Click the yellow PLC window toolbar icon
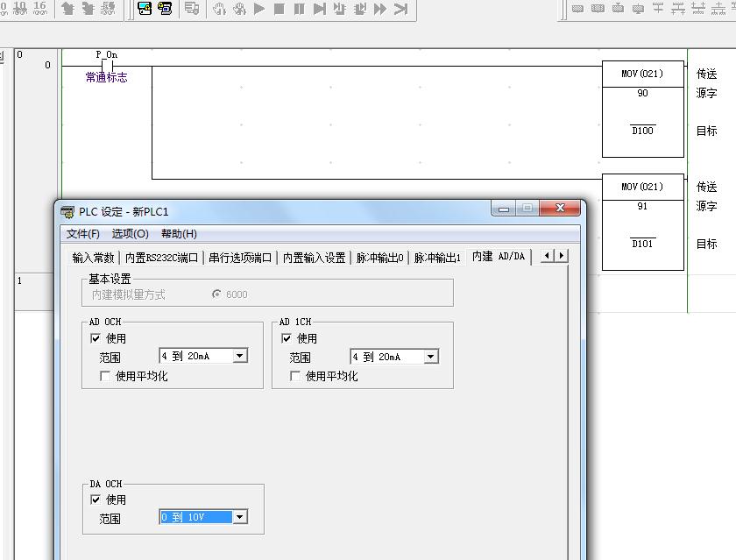Screen dimensions: 736x560 coord(165,9)
